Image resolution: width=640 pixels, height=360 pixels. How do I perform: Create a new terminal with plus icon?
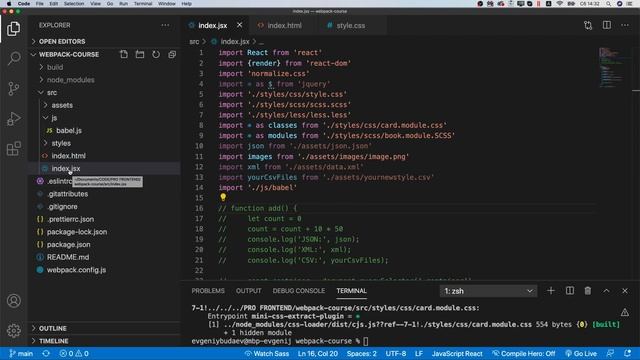[x=551, y=291]
